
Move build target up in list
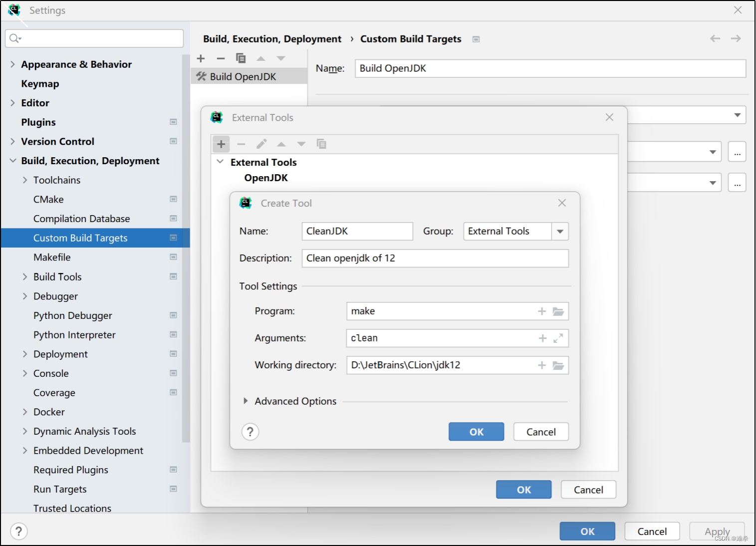[x=260, y=58]
